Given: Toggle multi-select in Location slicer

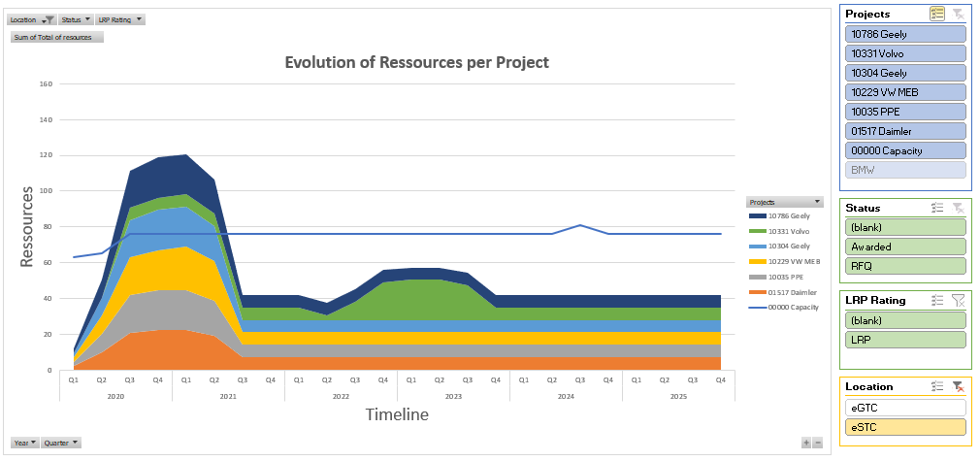Looking at the screenshot, I should point(936,386).
